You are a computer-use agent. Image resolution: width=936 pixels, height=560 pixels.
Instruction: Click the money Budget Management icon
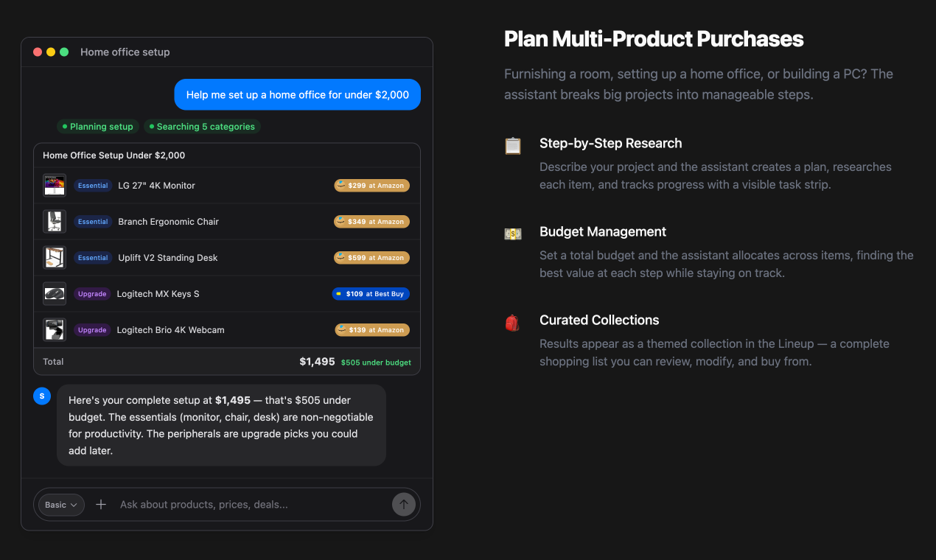pos(513,234)
